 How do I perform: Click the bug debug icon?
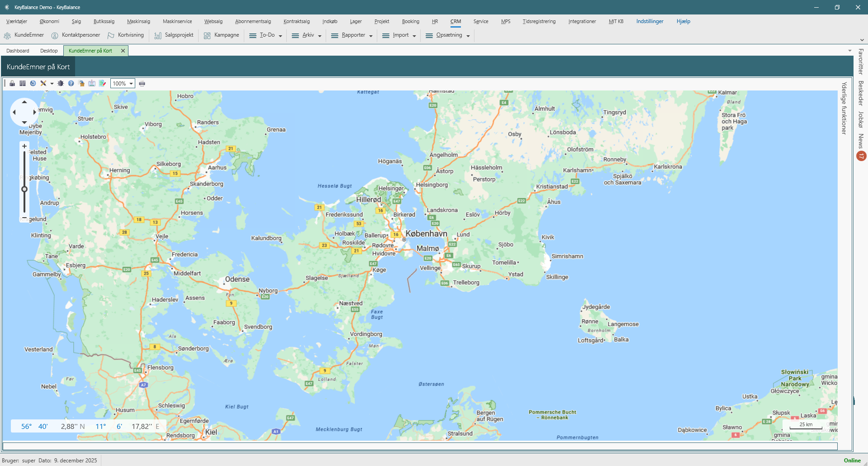(61, 83)
